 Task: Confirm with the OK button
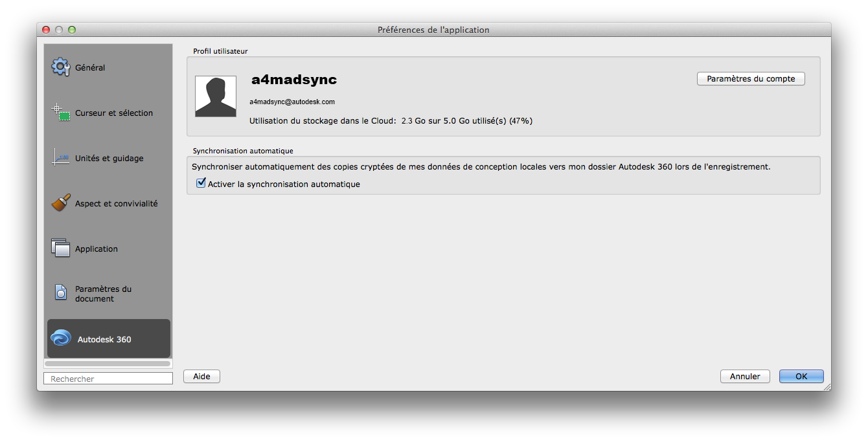click(801, 376)
